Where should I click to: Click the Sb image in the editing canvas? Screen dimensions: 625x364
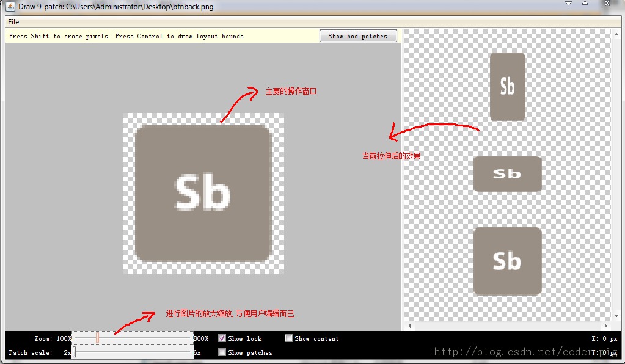click(x=203, y=193)
